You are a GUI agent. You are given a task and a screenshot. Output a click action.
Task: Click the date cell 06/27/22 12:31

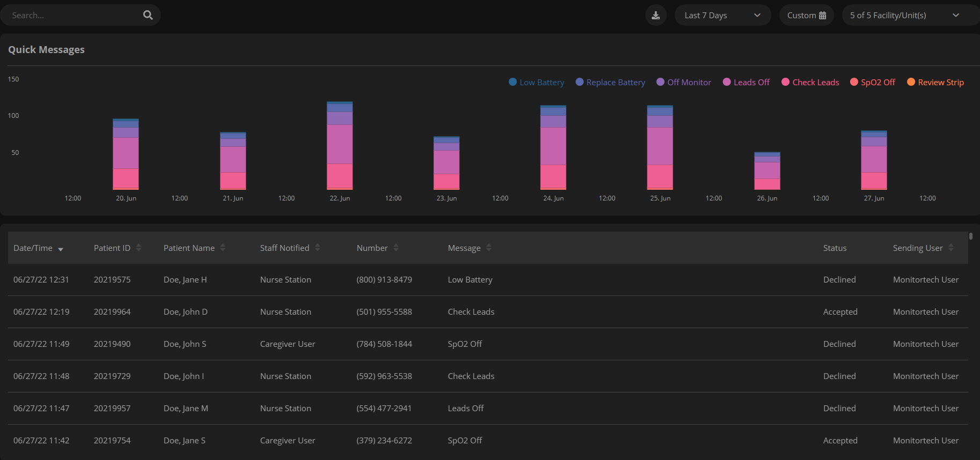(x=41, y=279)
